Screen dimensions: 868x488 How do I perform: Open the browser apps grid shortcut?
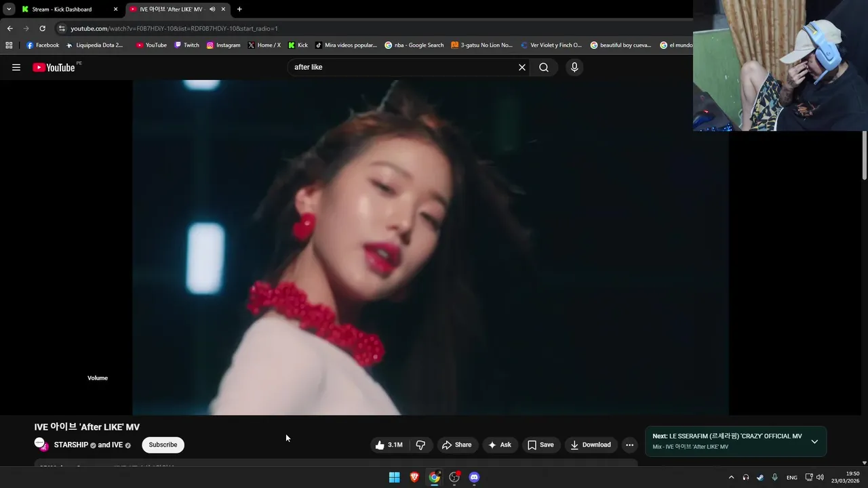[x=9, y=45]
